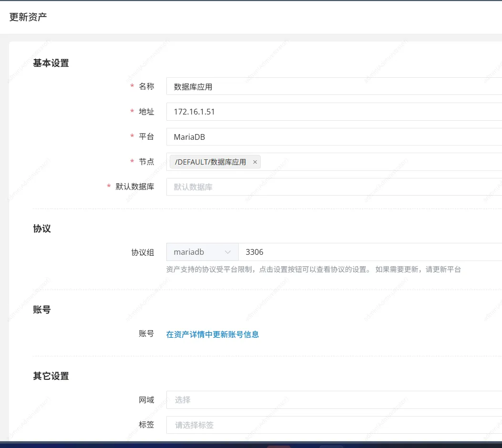
Task: Focus the 名称 input field
Action: (x=334, y=87)
